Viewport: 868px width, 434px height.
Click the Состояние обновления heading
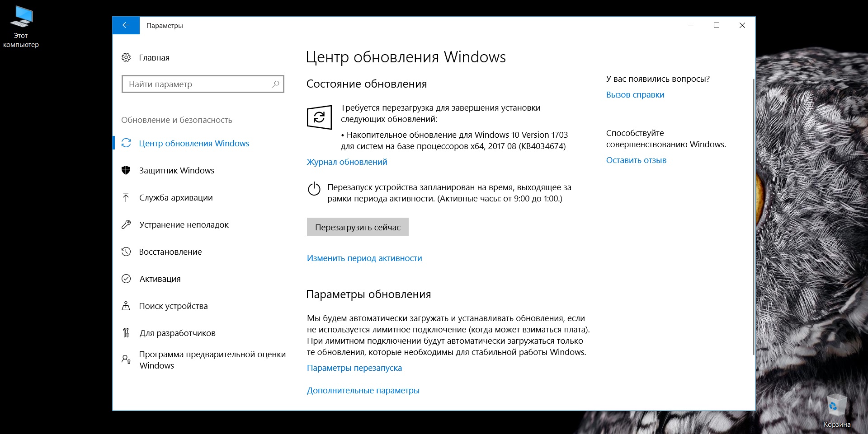(x=367, y=84)
